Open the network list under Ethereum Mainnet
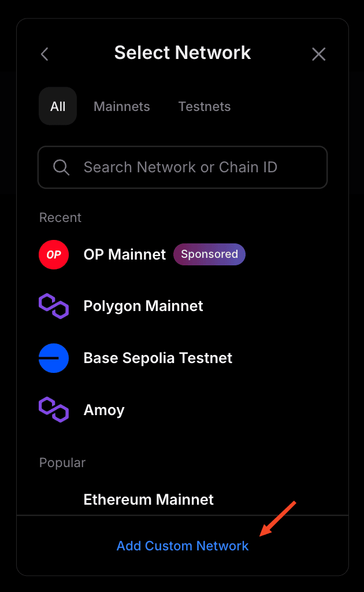364x592 pixels. click(148, 499)
